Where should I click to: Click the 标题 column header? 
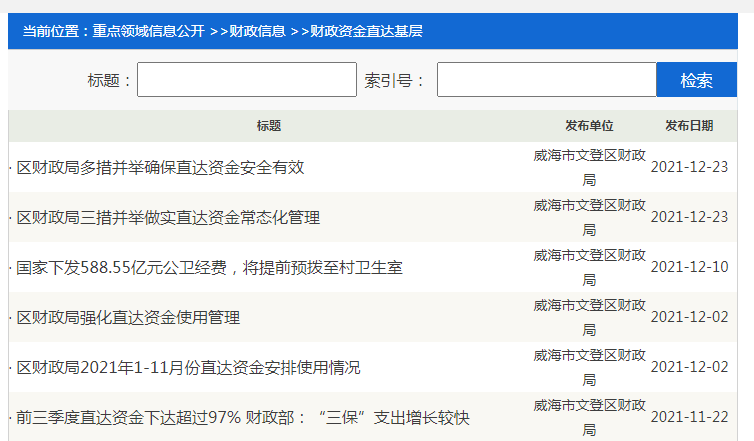[268, 126]
